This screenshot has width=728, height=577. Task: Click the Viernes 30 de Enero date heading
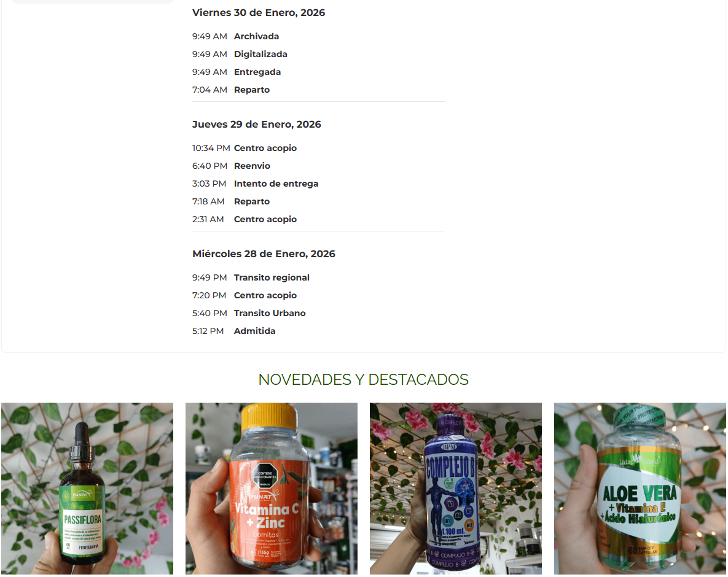coord(259,12)
